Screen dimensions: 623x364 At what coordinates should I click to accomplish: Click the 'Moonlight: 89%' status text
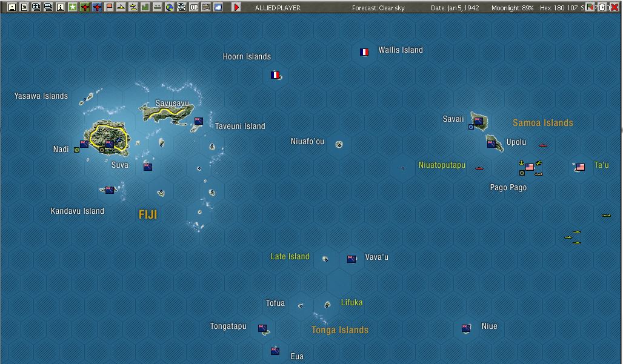point(512,7)
